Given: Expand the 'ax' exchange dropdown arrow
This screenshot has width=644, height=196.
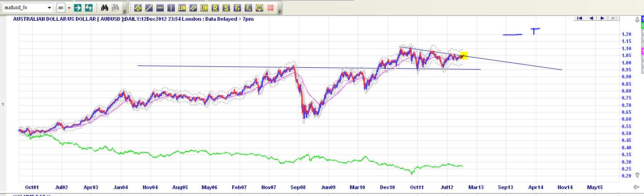Looking at the screenshot, I should (x=69, y=8).
